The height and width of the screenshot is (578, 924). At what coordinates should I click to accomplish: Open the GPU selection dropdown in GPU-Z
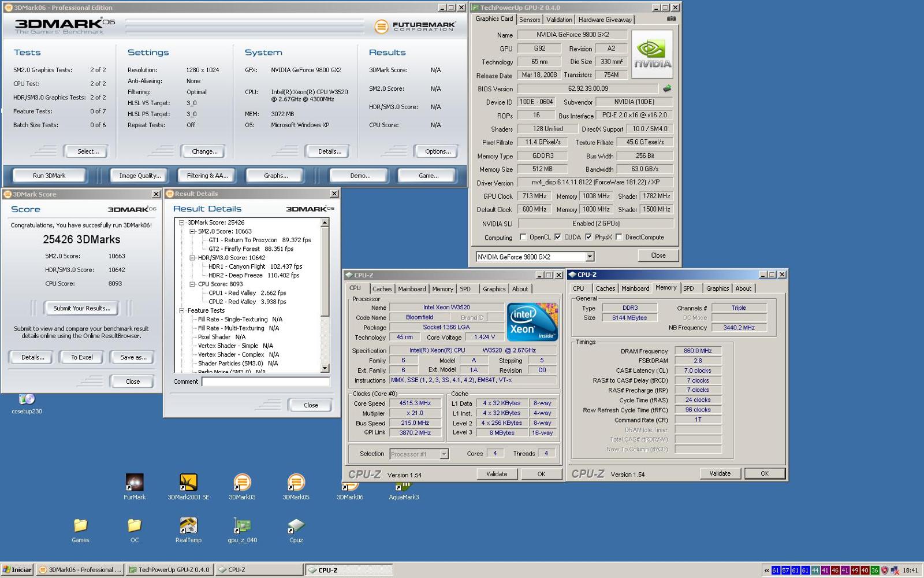590,257
